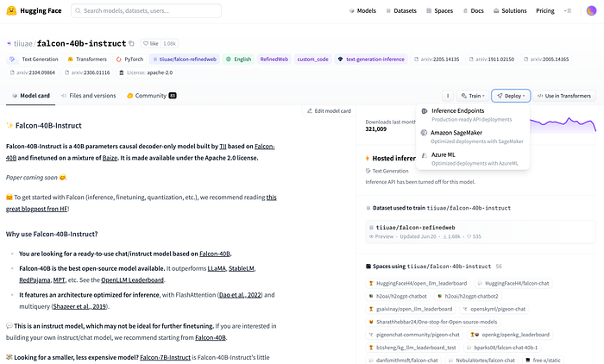
Task: Click the RefinedWeb tag
Action: 274,60
